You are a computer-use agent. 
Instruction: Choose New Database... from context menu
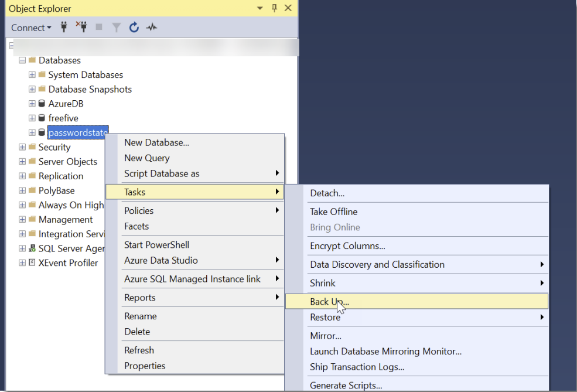point(194,142)
